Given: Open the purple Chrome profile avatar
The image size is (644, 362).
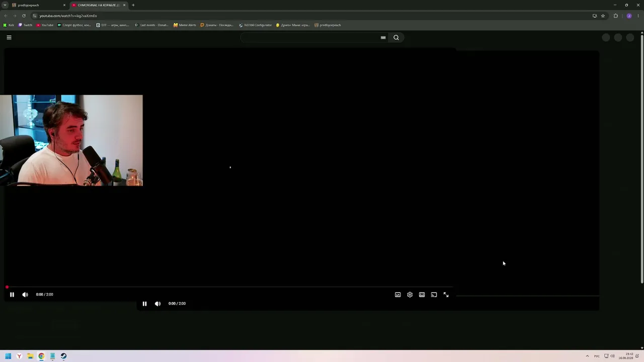Looking at the screenshot, I should coord(629,16).
